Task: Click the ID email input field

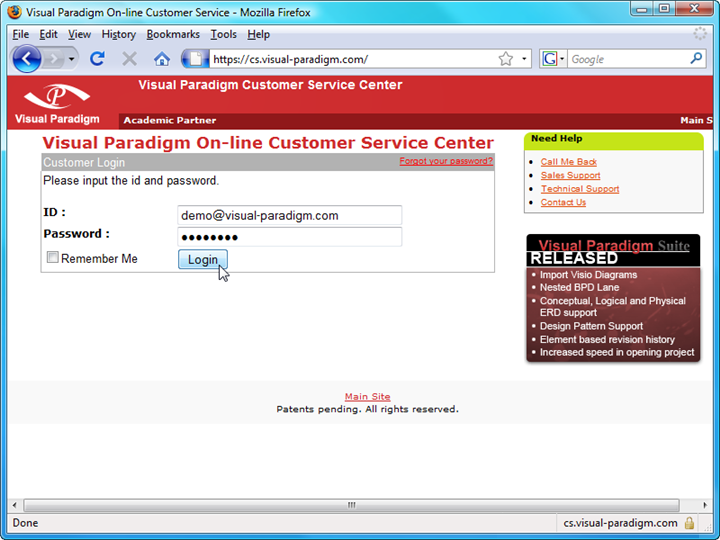Action: point(289,215)
